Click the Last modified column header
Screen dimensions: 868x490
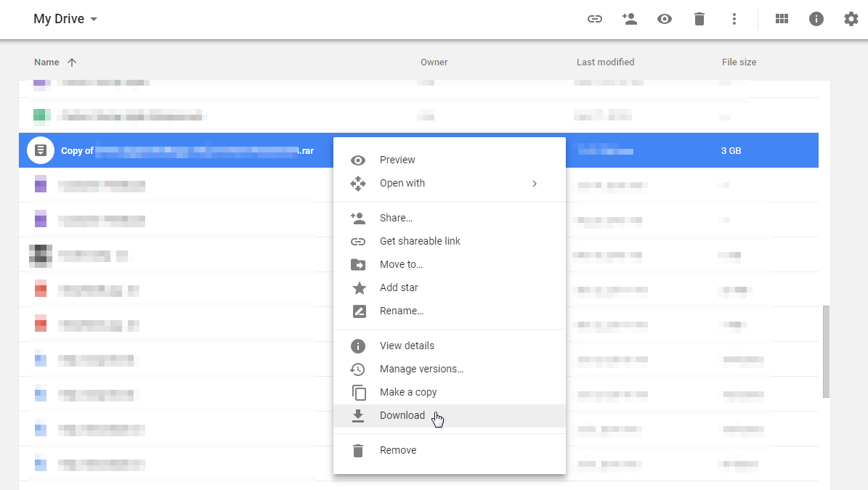pos(605,62)
